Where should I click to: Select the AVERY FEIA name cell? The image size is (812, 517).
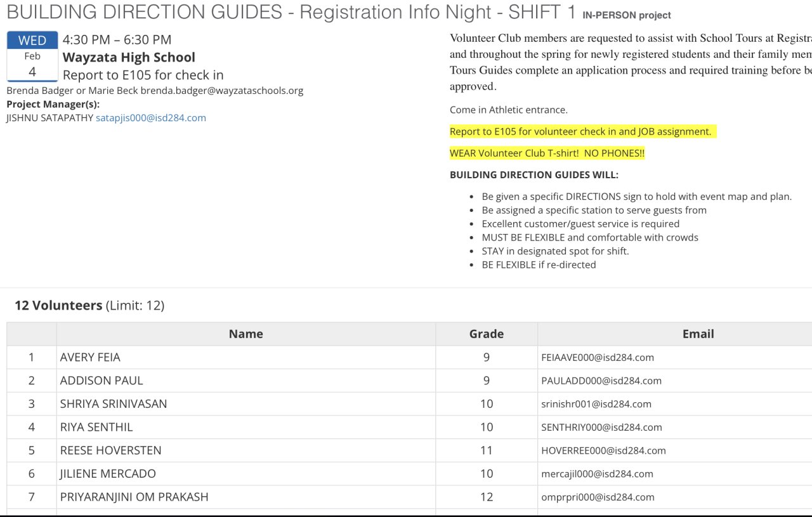(x=90, y=357)
